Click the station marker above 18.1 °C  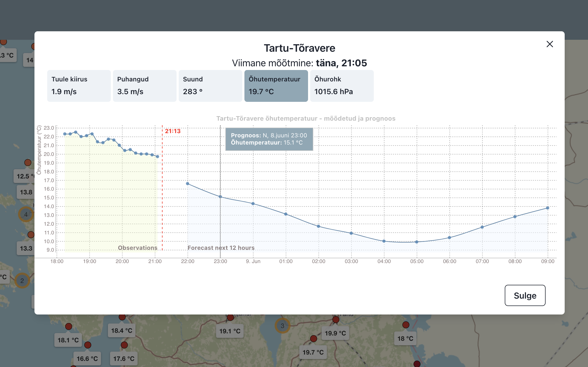pyautogui.click(x=69, y=326)
